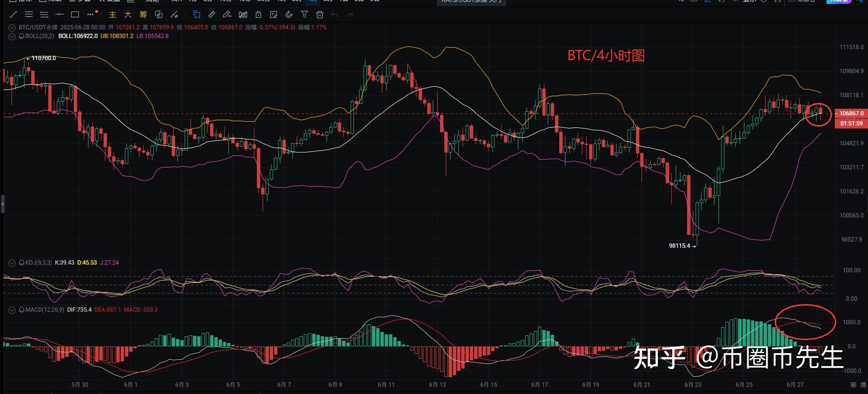
Task: Select the trend line drawing tool
Action: click(x=13, y=14)
